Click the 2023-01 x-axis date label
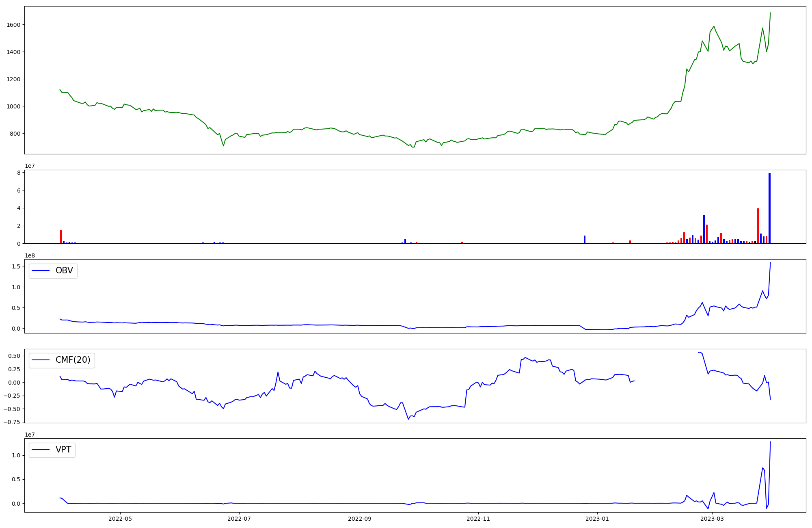Viewport: 812px width, 528px height. 597,519
